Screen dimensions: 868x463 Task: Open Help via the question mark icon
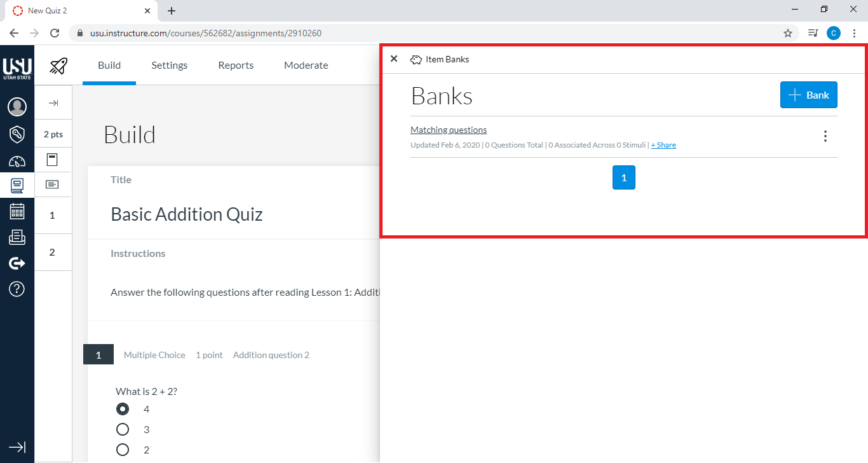pos(17,289)
